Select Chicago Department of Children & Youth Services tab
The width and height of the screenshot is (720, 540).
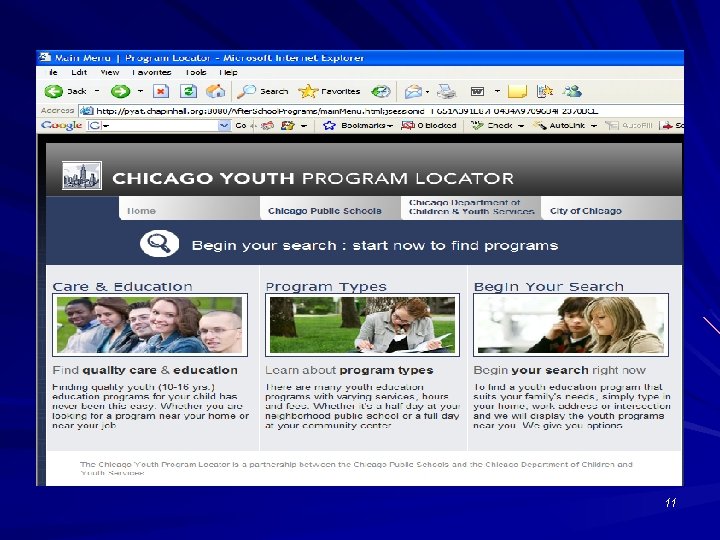471,207
